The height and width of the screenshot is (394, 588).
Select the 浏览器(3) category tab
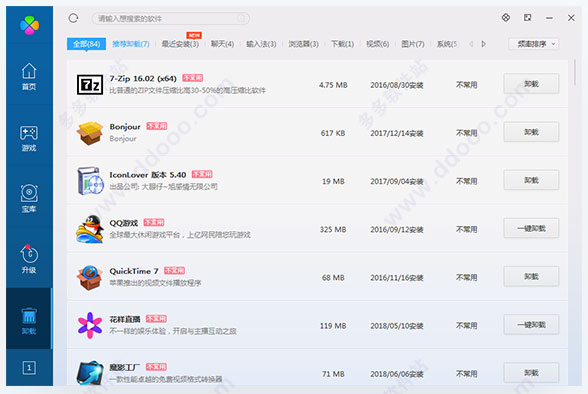(x=303, y=44)
